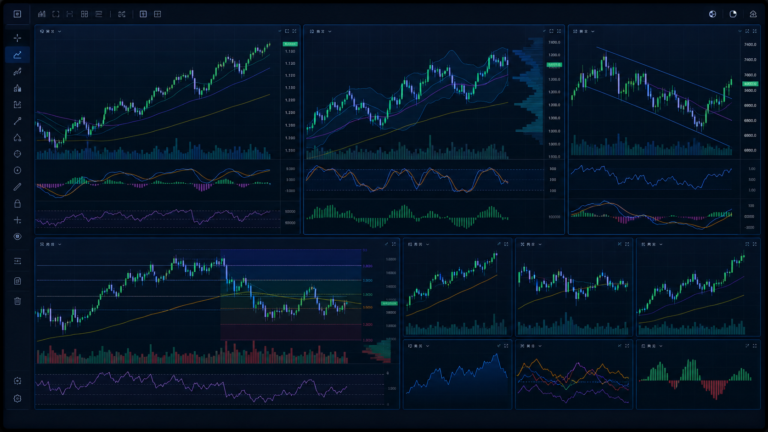Click the bracketed gear icon above bottom gear
This screenshot has width=768, height=432.
click(18, 381)
